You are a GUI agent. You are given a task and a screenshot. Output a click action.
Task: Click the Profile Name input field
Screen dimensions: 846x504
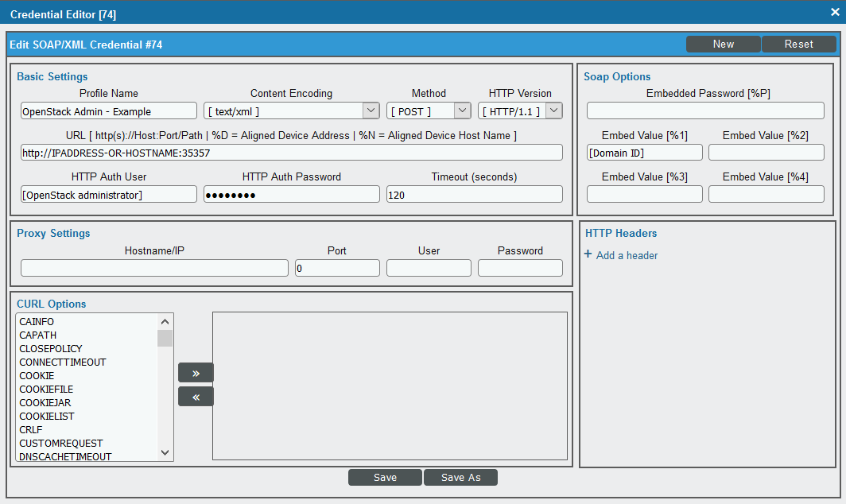[108, 110]
